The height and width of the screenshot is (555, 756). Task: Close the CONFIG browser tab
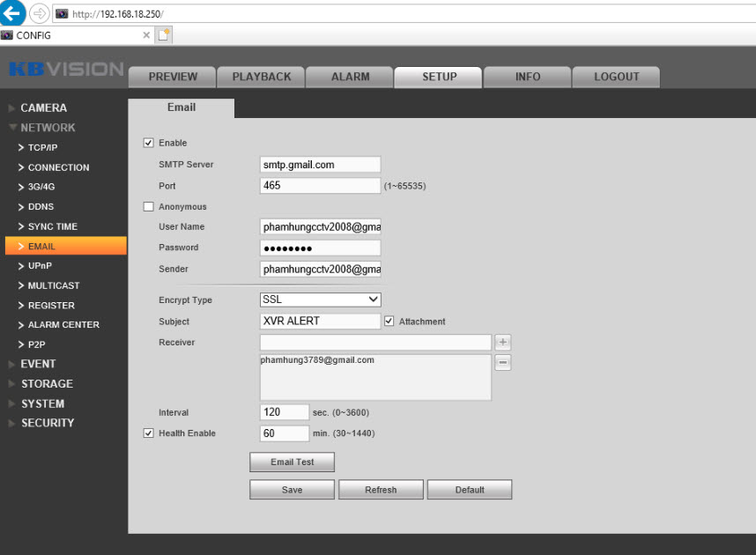146,35
